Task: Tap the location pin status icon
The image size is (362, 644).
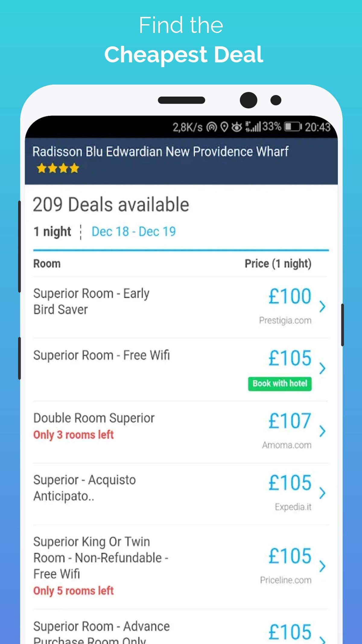Action: (x=224, y=127)
